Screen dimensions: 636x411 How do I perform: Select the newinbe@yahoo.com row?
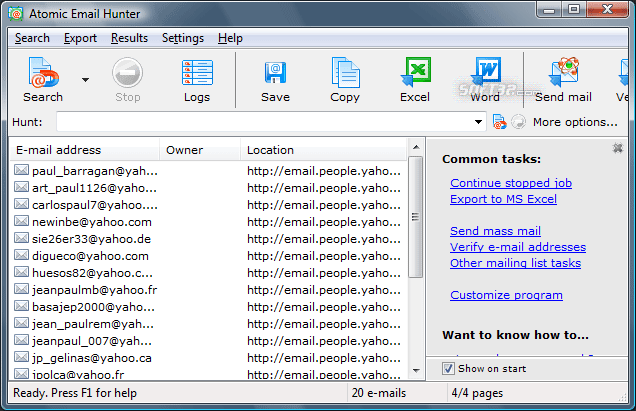[208, 222]
